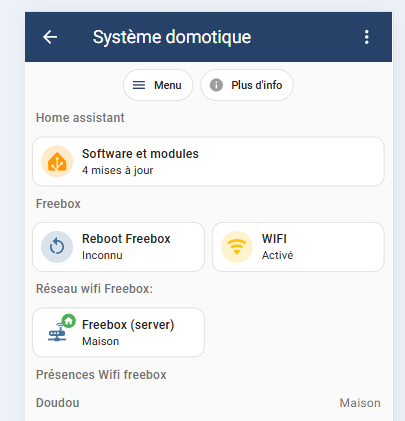
Task: Click the Freebox server router icon
Action: tap(57, 333)
